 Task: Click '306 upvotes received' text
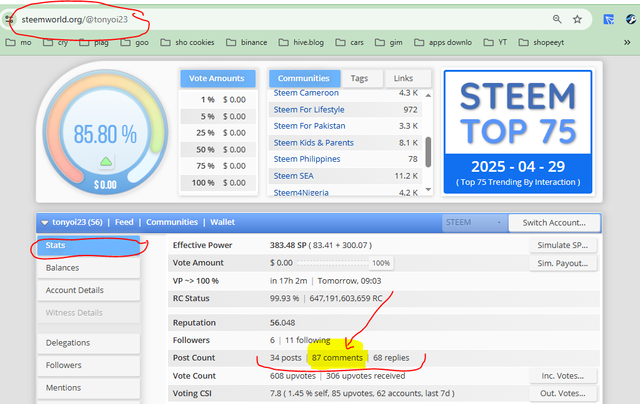(x=366, y=376)
